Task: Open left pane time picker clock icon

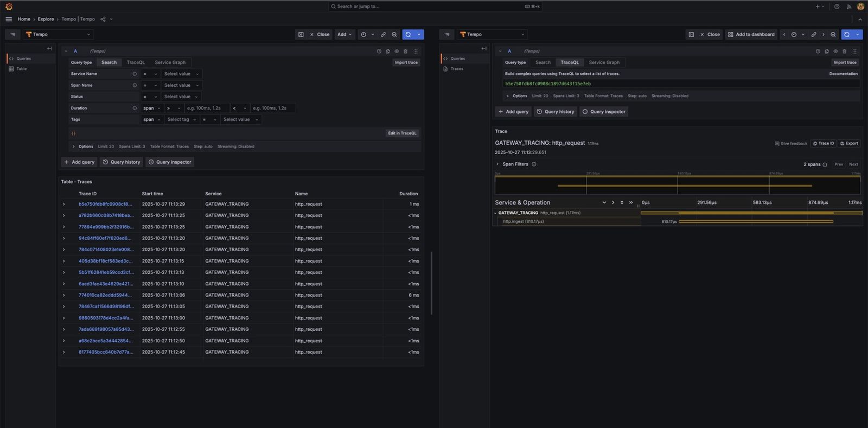Action: pos(363,34)
